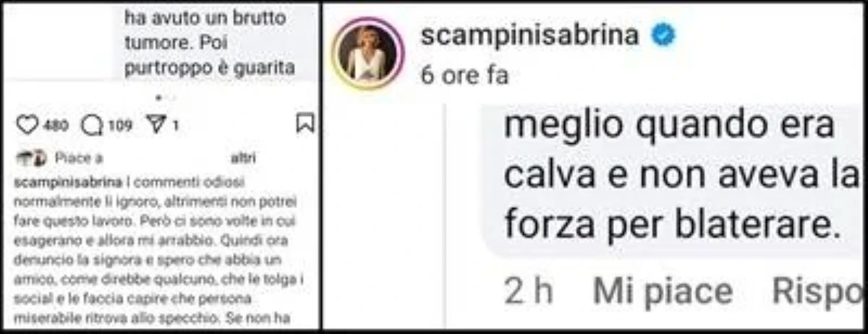868x334 pixels.
Task: Tap the share paper-plane icon
Action: tap(156, 125)
